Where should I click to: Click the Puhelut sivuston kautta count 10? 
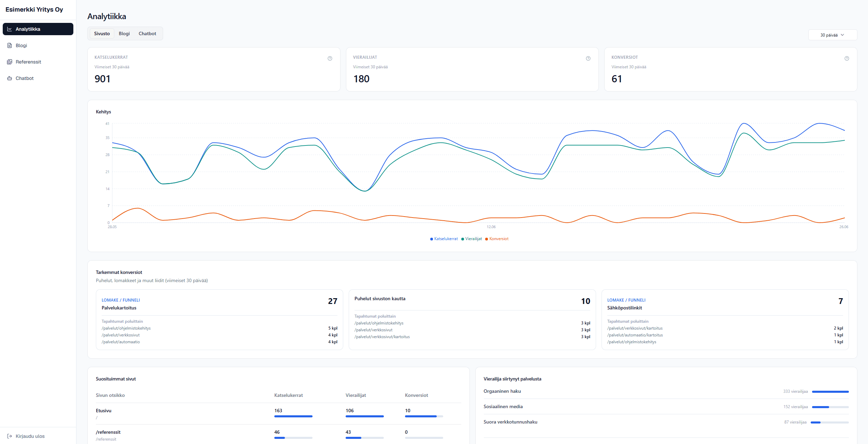(585, 301)
